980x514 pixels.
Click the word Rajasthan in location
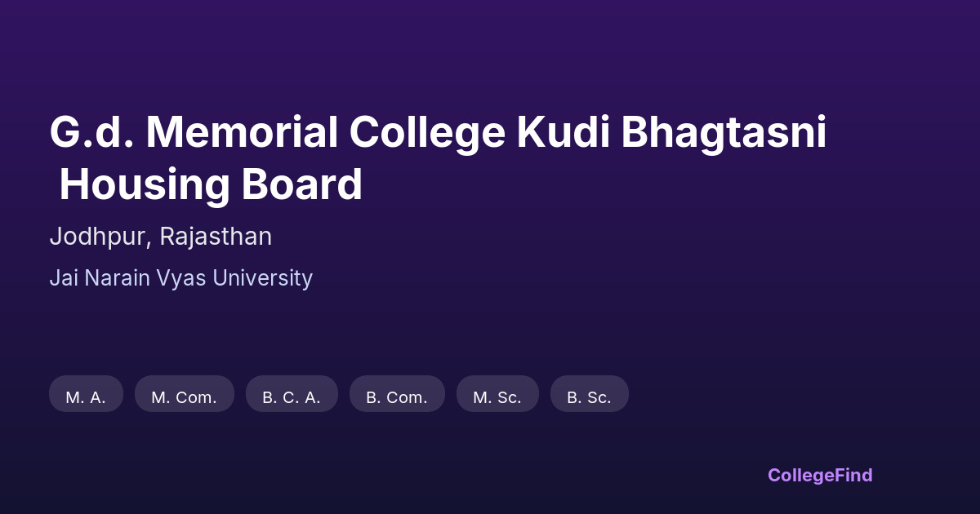tap(216, 237)
